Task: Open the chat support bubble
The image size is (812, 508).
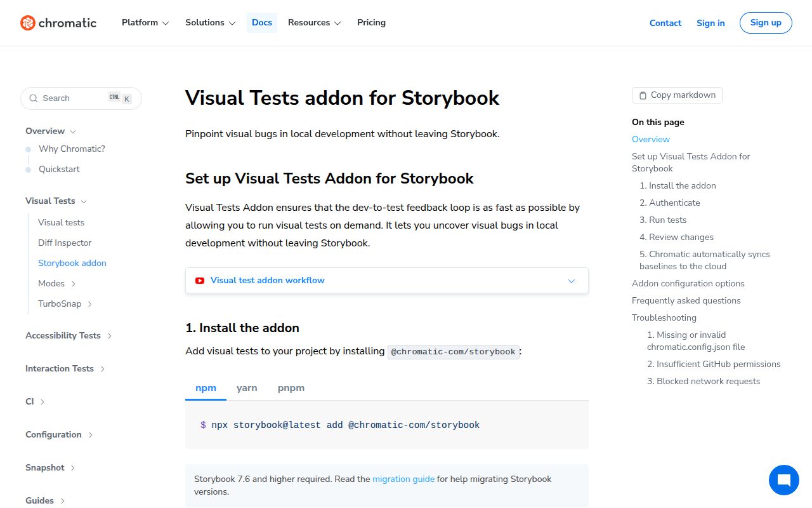Action: (x=783, y=480)
